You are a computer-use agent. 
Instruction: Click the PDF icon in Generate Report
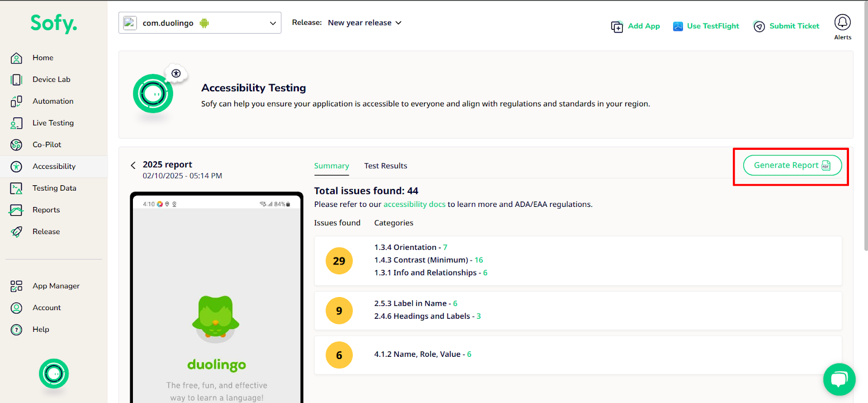click(x=826, y=165)
